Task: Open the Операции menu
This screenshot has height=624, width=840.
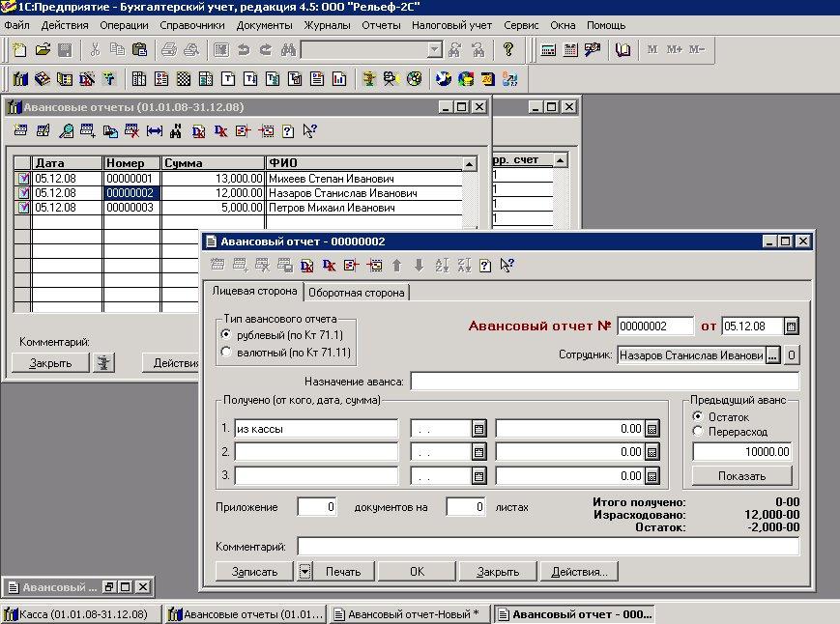Action: click(124, 25)
